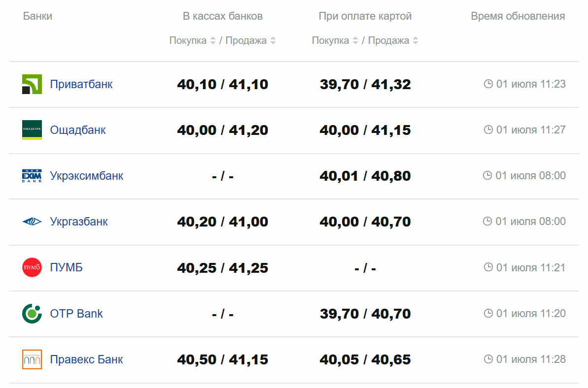Open the Приватбанк link
Viewport: 588px width, 388px height.
81,84
